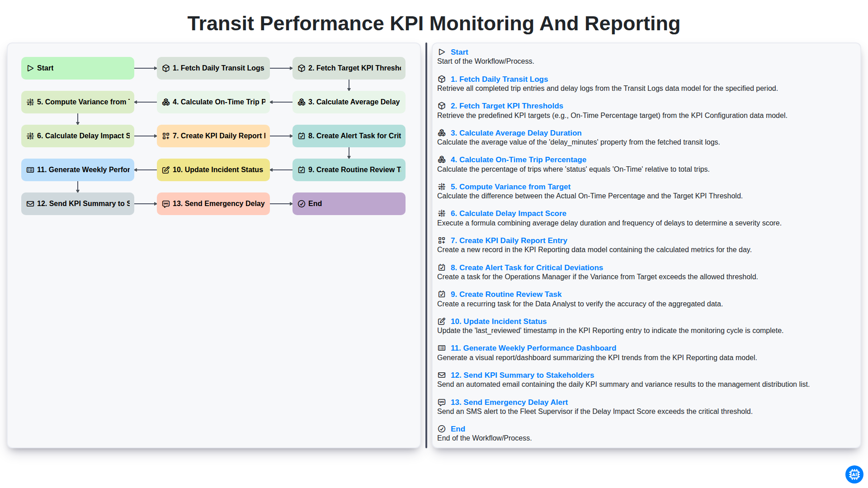Click the clipboard-check icon next to Create Routine Review Task link
Screen dimensions: 868x488
coord(442,294)
